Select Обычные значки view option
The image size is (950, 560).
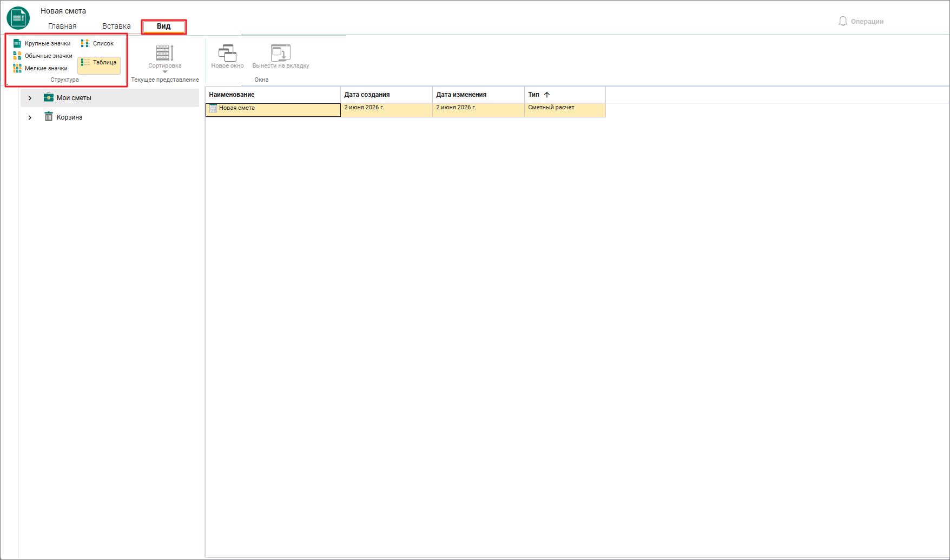coord(43,56)
